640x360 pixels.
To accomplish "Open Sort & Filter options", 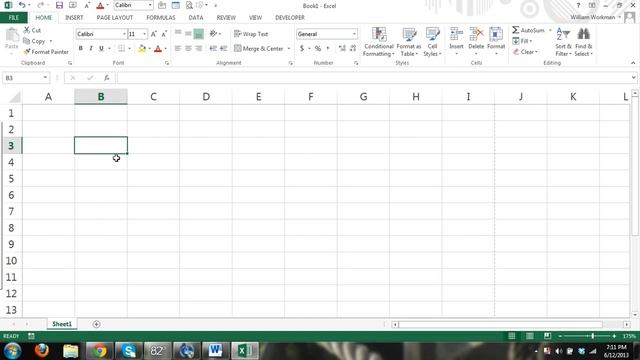I will point(563,42).
